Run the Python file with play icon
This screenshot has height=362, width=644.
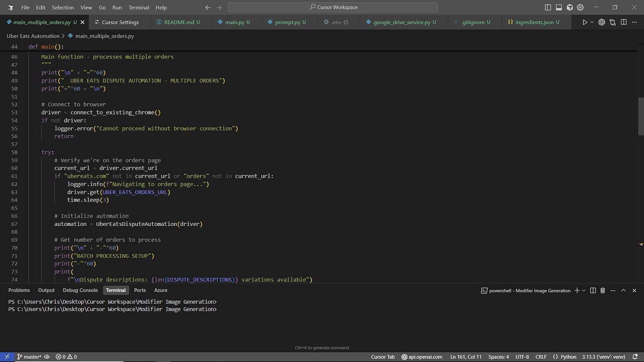tap(585, 22)
